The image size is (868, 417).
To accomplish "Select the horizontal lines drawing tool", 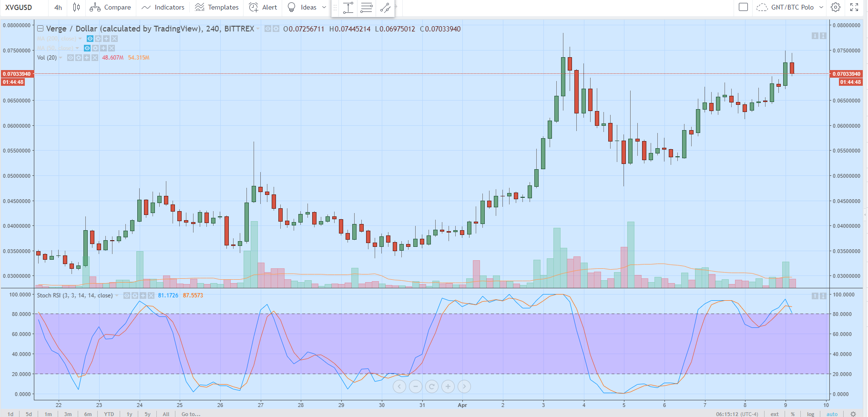I will point(367,7).
